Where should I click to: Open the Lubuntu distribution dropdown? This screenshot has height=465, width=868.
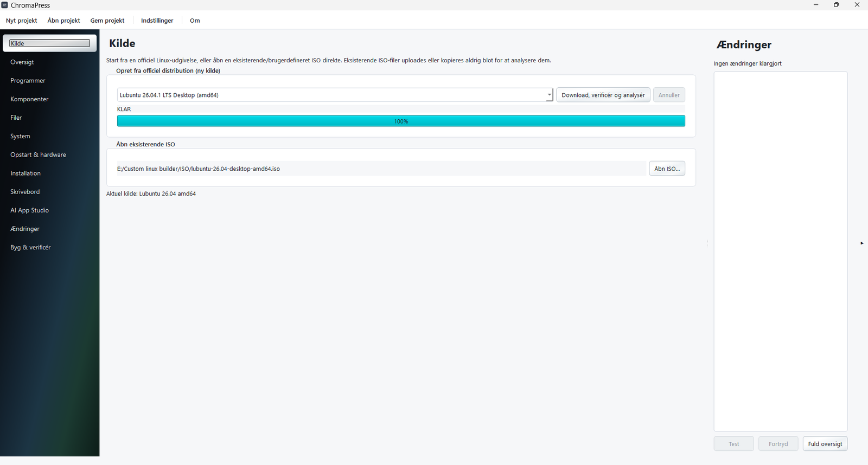coord(335,95)
